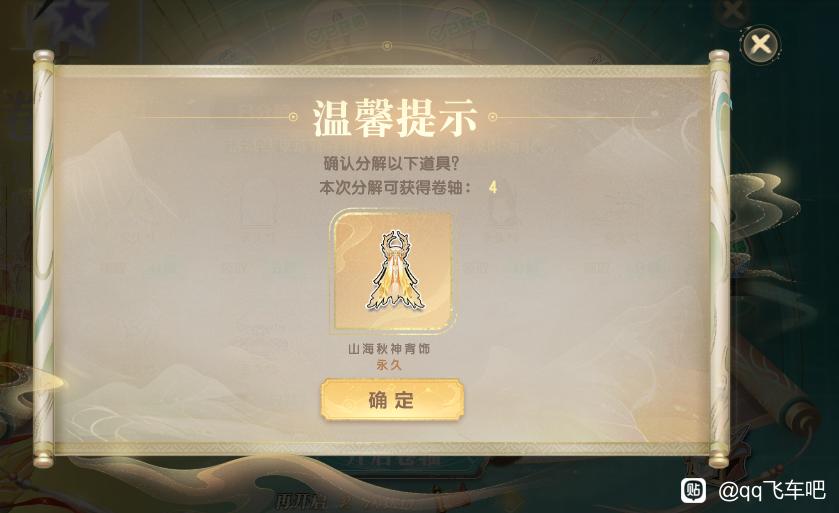Click the left scroll roller's top knob
Image resolution: width=839 pixels, height=513 pixels.
[43, 56]
